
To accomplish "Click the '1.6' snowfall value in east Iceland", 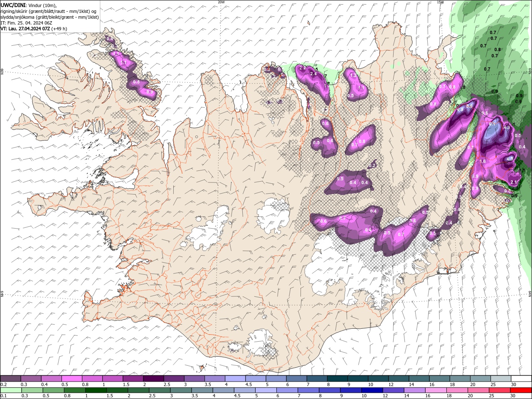I will point(483,161).
